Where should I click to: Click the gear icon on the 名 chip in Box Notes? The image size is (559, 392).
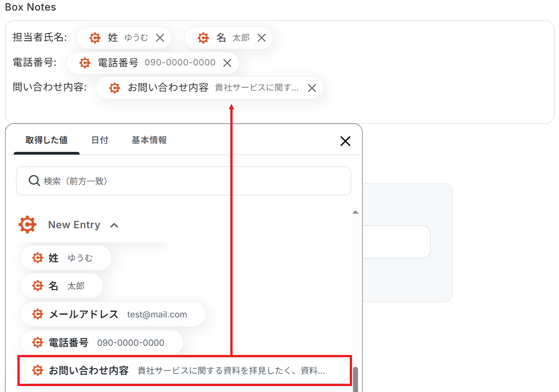(203, 38)
